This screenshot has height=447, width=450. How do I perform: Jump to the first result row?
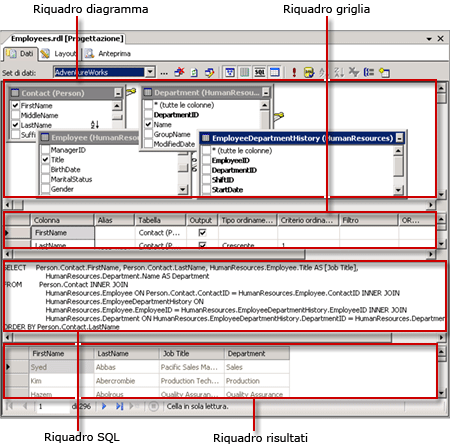click(10, 406)
